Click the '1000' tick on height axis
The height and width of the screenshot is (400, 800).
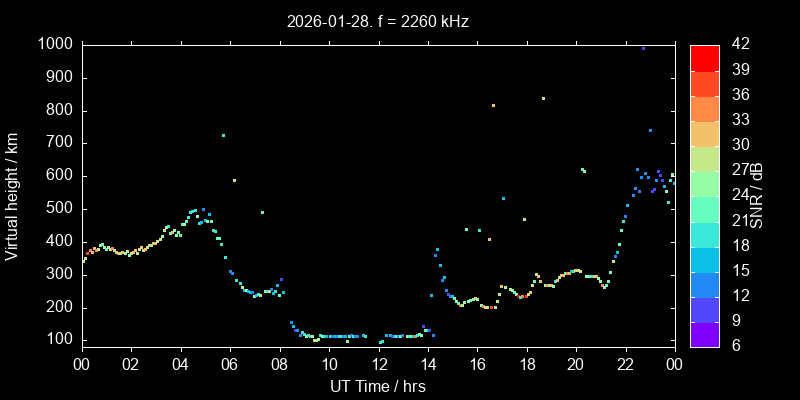[x=56, y=45]
